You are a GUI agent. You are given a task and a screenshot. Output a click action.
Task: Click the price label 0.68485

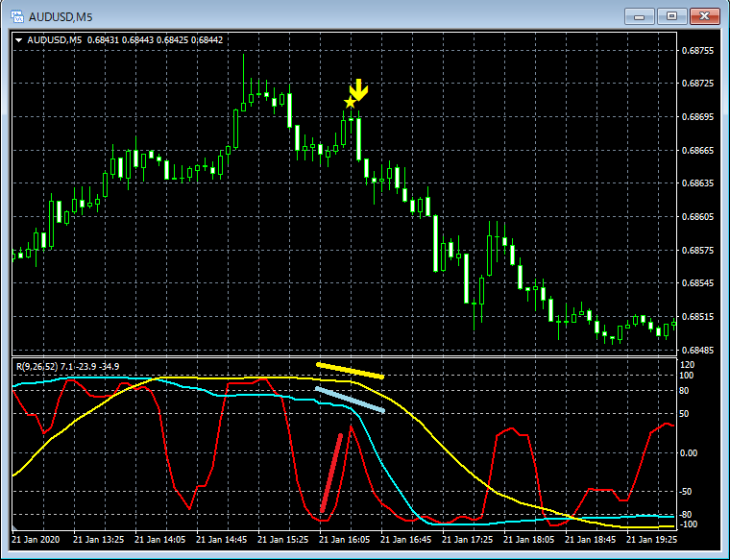697,350
